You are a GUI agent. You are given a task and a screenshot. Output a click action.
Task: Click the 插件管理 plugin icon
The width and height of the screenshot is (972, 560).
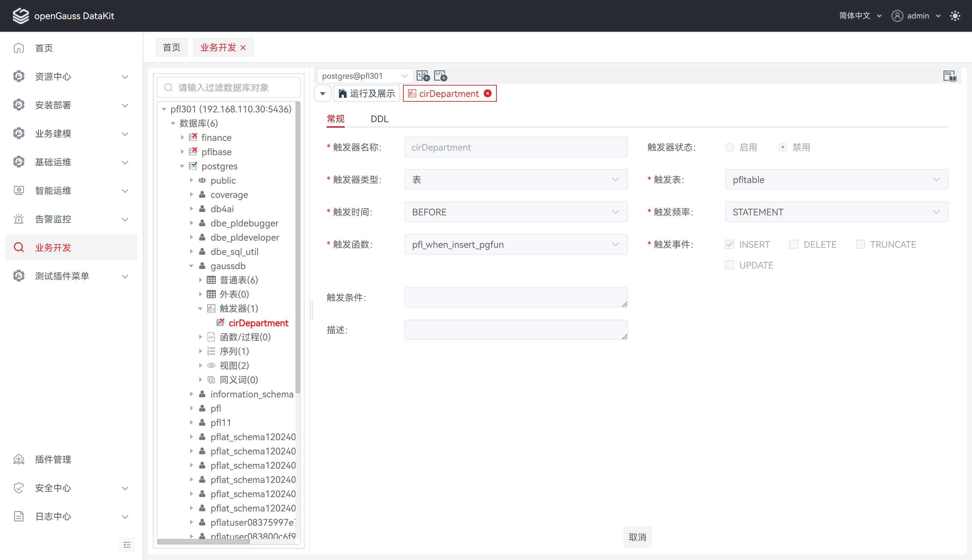(19, 459)
